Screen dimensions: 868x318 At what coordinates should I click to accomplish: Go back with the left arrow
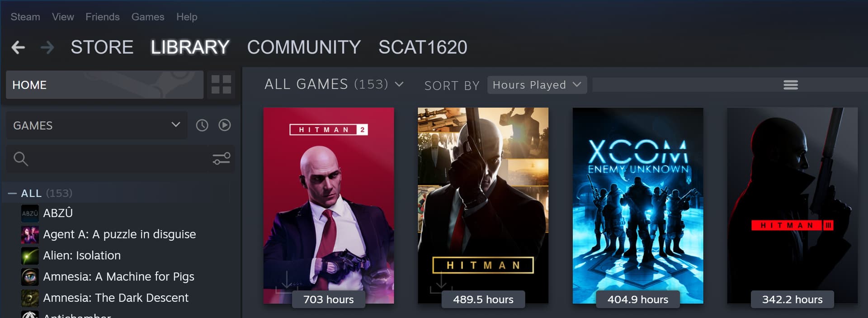point(18,47)
